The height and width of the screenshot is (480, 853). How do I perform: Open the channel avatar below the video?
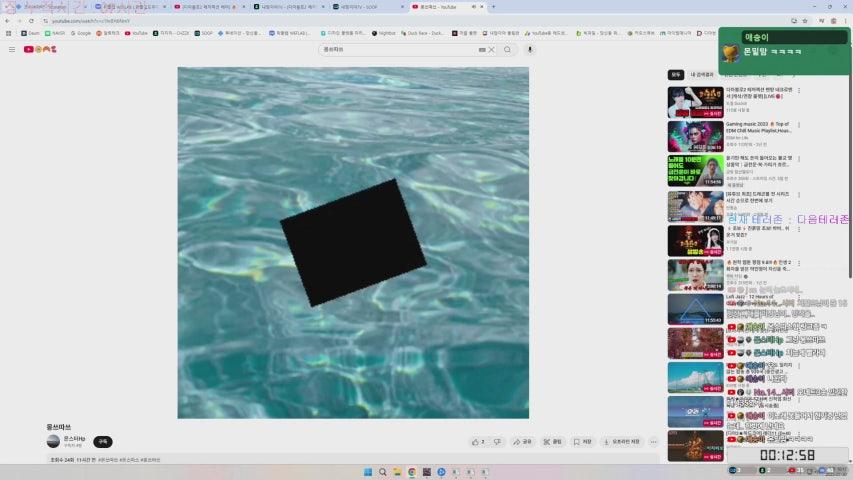tap(53, 441)
